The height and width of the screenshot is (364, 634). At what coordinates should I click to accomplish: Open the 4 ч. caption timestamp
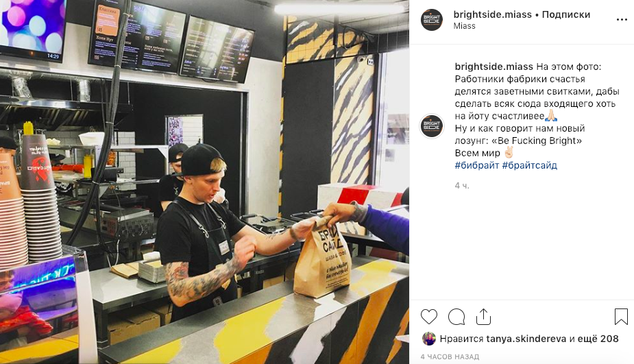point(462,186)
